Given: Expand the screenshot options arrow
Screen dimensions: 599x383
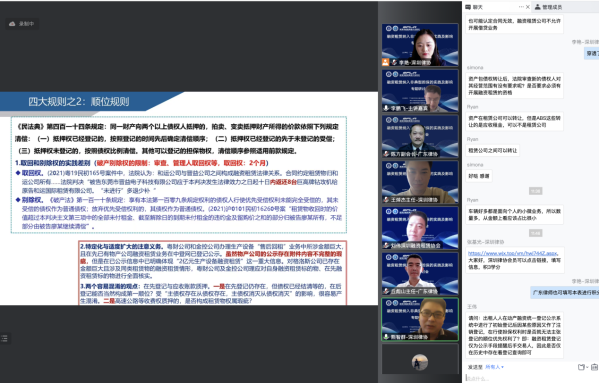Looking at the screenshot, I should [x=587, y=367].
